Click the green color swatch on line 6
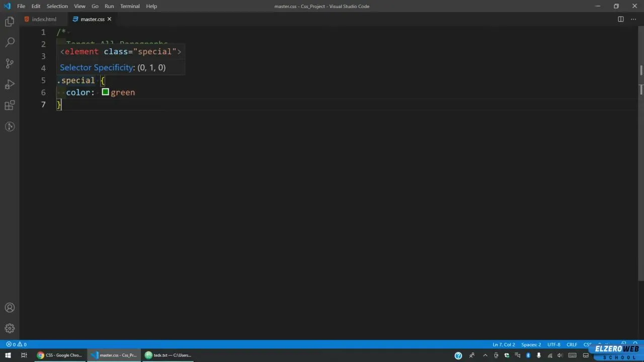This screenshot has width=644, height=362. (105, 92)
